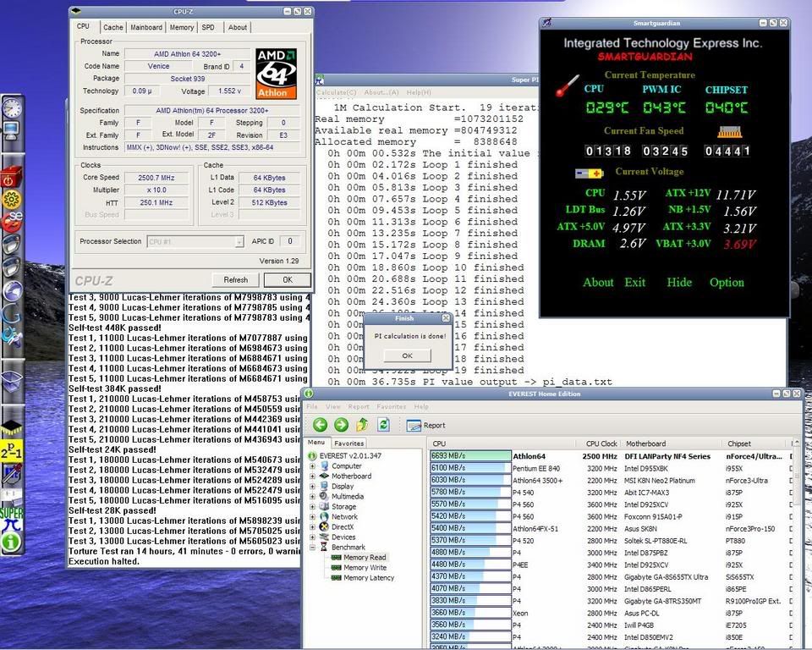Switch to the Memory tab in CPU-Z

182,27
